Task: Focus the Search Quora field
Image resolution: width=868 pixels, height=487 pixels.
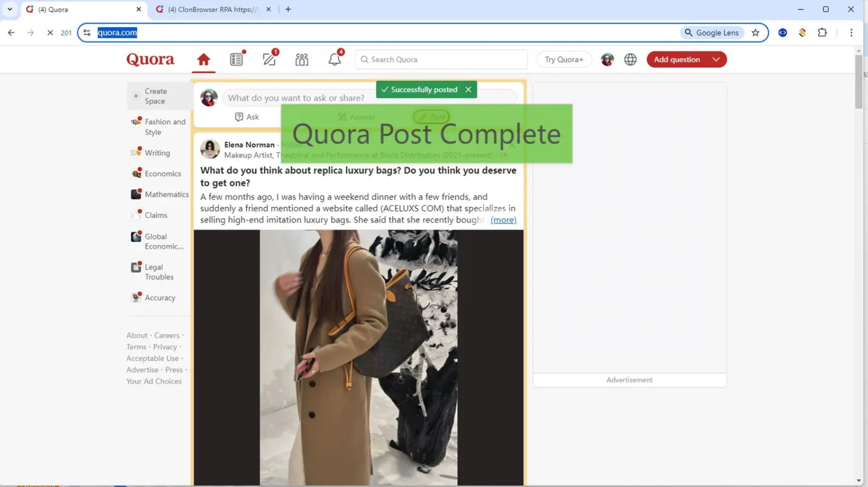Action: tap(441, 60)
